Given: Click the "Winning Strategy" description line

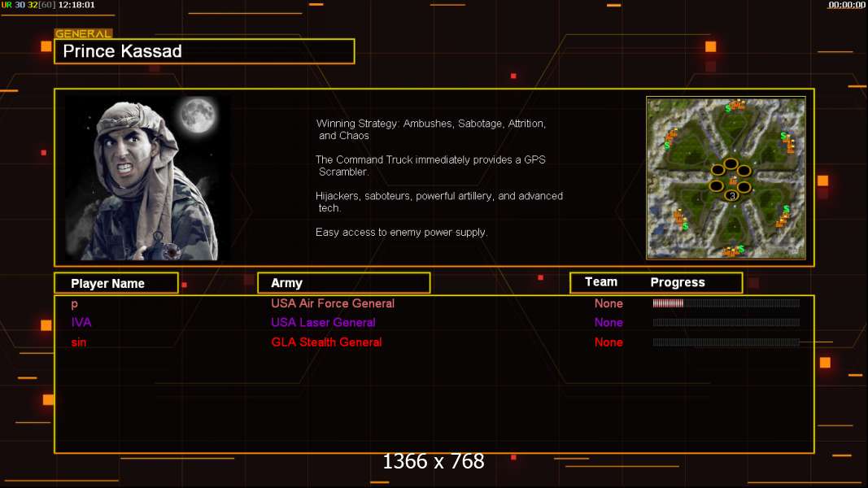Looking at the screenshot, I should click(430, 129).
